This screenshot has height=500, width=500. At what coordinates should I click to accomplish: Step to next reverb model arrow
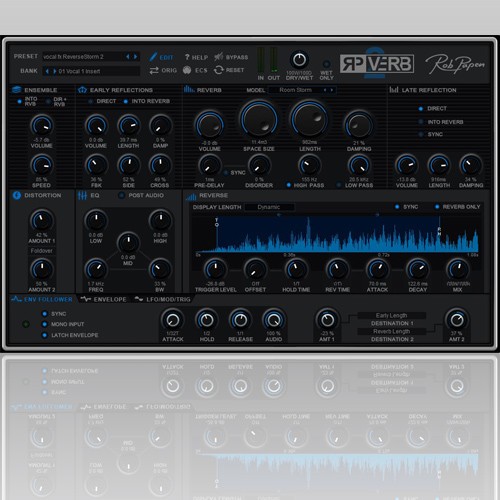(x=332, y=90)
